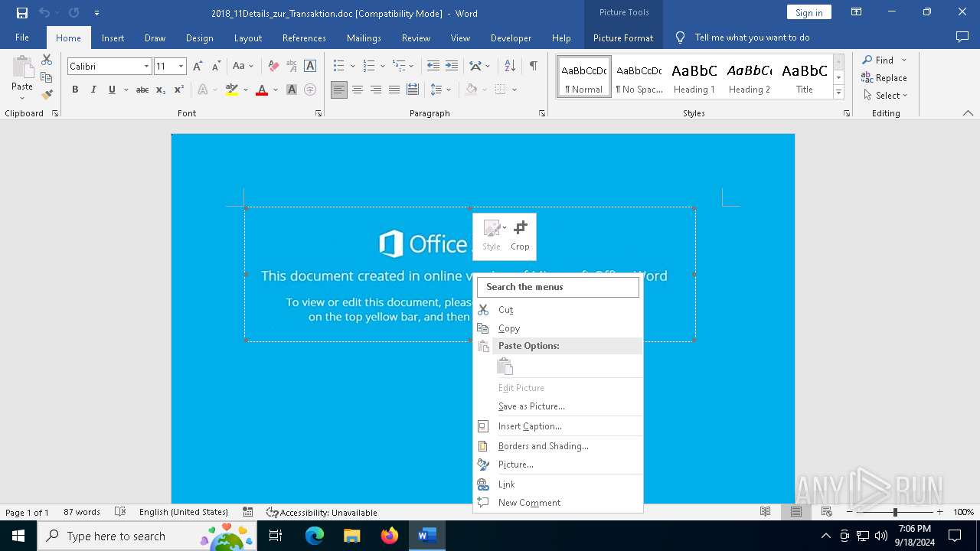Toggle Italic formatting
This screenshot has width=980, height=551.
(93, 90)
